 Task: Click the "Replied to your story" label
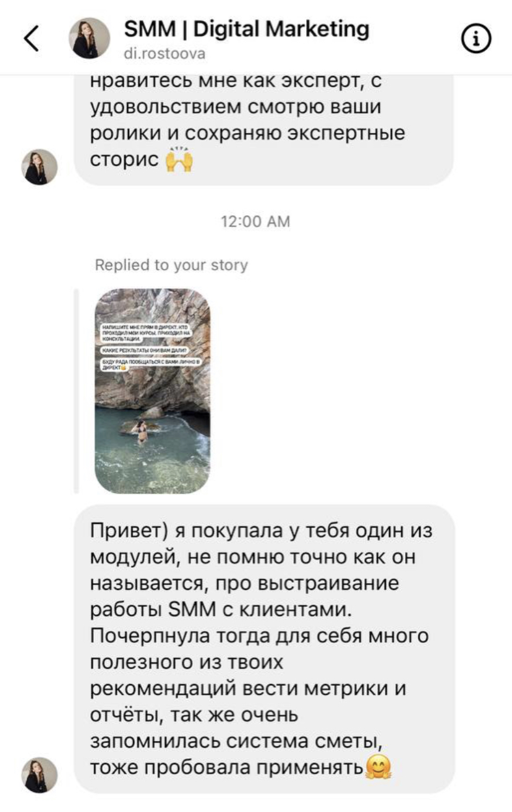[x=171, y=265]
